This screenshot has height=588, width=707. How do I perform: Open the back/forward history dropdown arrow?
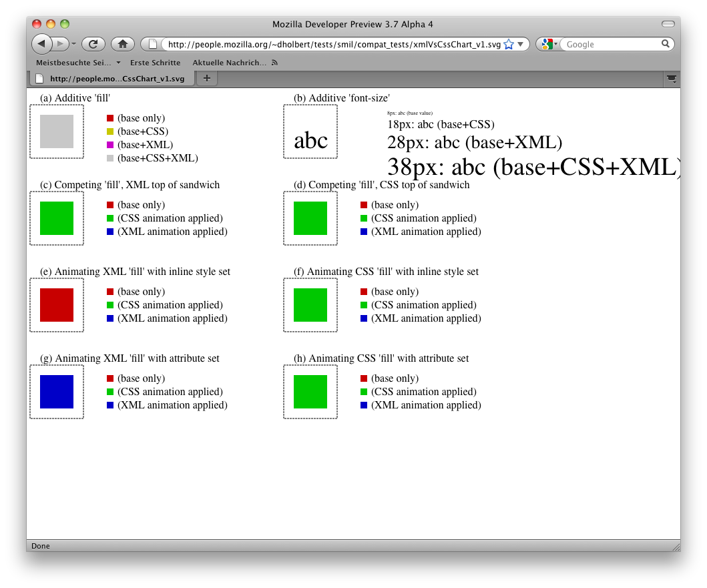73,44
